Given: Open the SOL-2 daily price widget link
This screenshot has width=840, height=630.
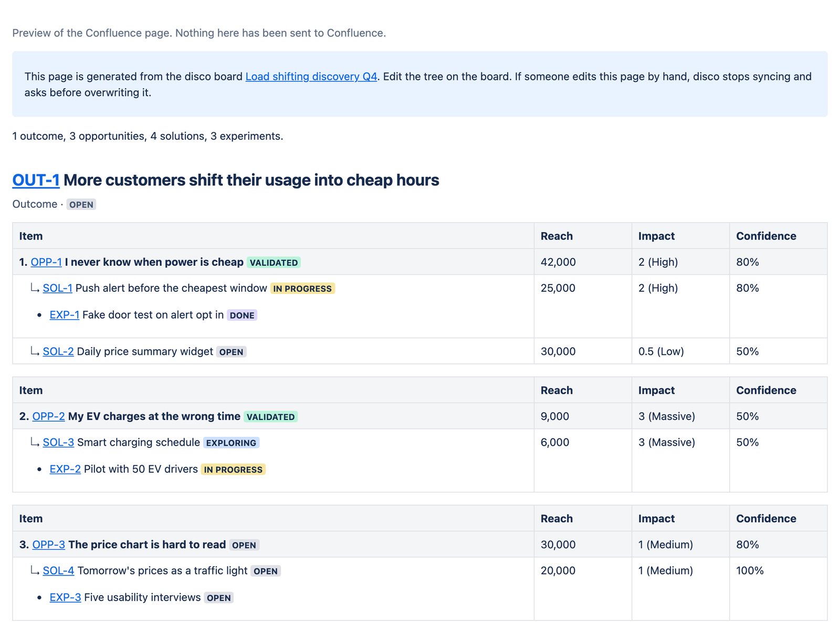Looking at the screenshot, I should click(x=58, y=352).
